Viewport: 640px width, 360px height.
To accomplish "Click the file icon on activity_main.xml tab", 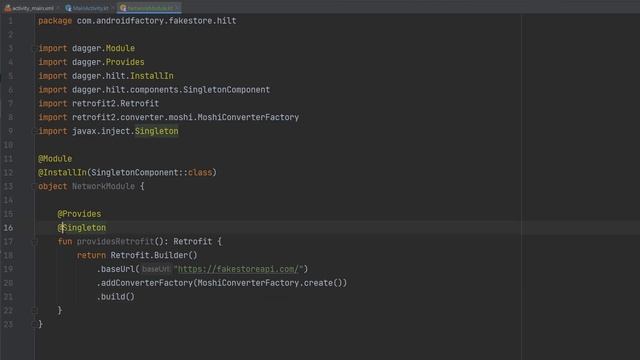I will 8,8.
